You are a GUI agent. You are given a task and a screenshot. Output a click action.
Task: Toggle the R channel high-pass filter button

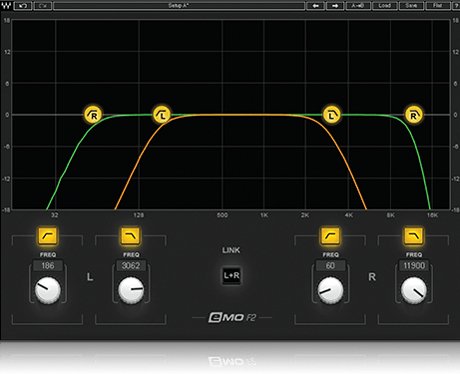(330, 236)
